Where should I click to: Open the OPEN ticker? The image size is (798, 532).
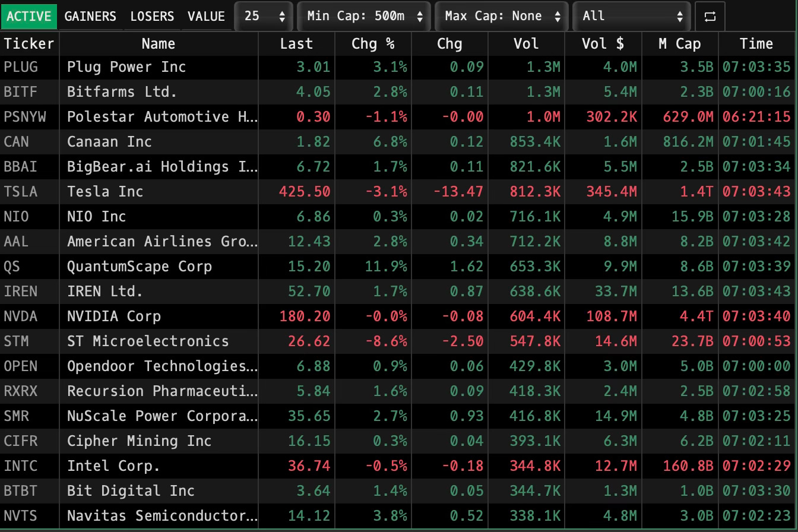coord(21,366)
